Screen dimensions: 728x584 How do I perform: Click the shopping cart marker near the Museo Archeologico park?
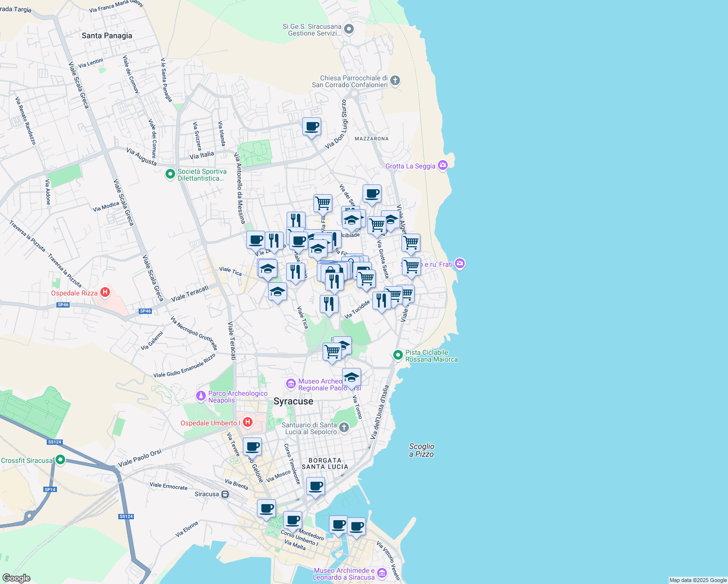click(332, 352)
